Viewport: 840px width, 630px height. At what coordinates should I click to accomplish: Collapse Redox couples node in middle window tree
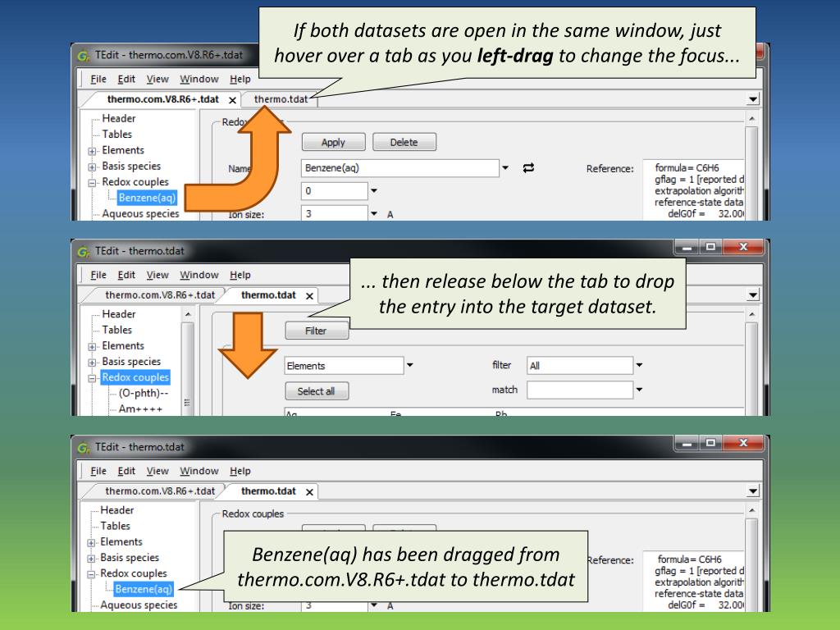[x=92, y=378]
